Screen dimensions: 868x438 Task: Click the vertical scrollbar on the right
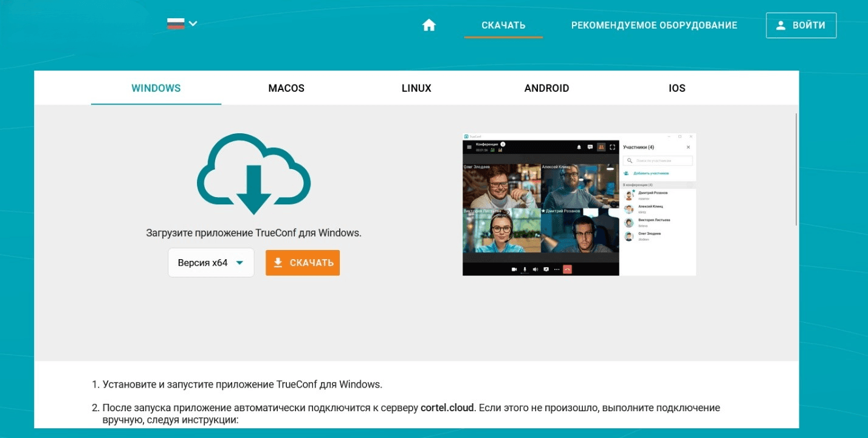tap(796, 169)
